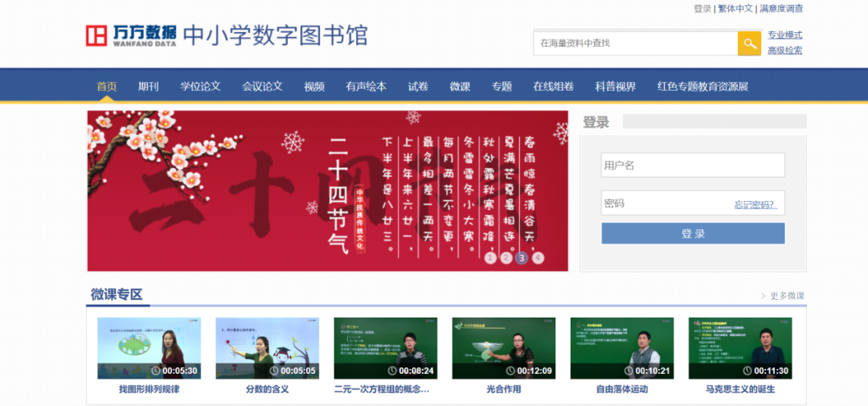Open the 在线组卷 navigation tab

click(554, 86)
